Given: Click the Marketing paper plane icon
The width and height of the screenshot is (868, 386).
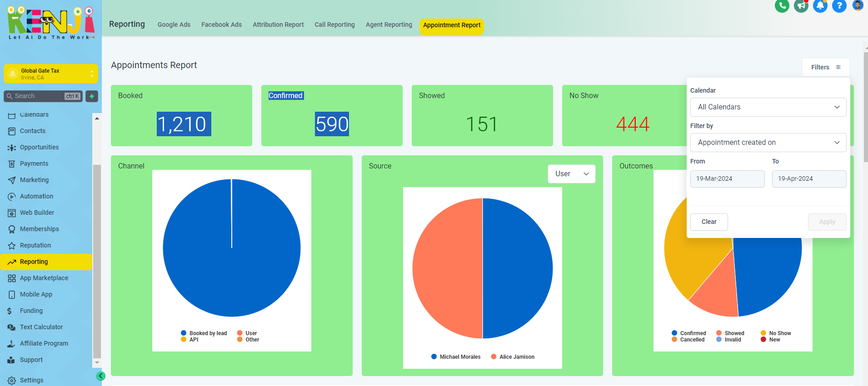Looking at the screenshot, I should [12, 180].
